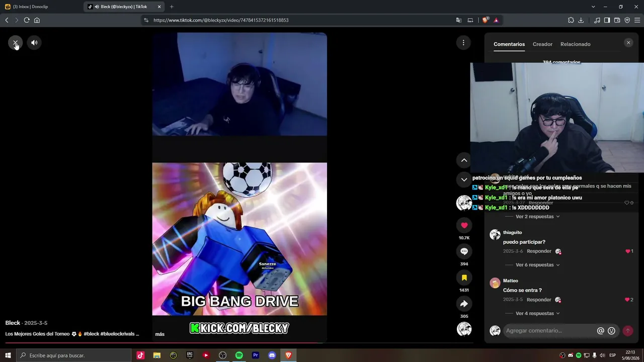Open Matteo's profile name

coord(510,281)
